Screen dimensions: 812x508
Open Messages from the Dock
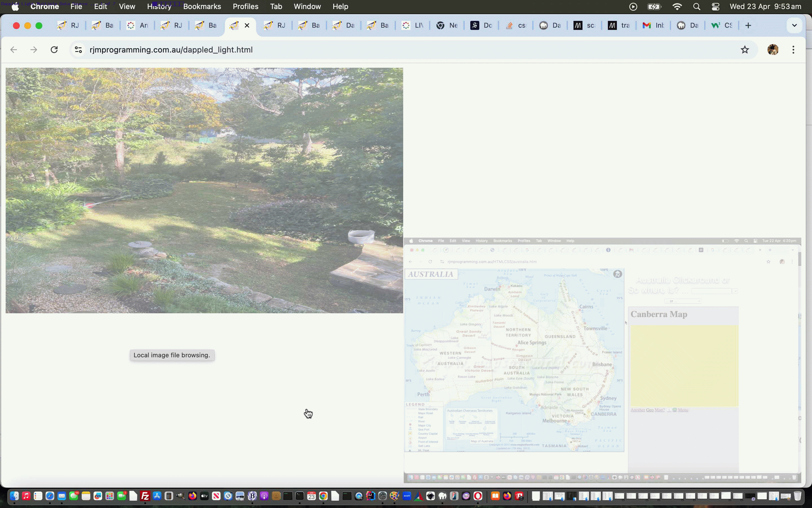tap(74, 496)
